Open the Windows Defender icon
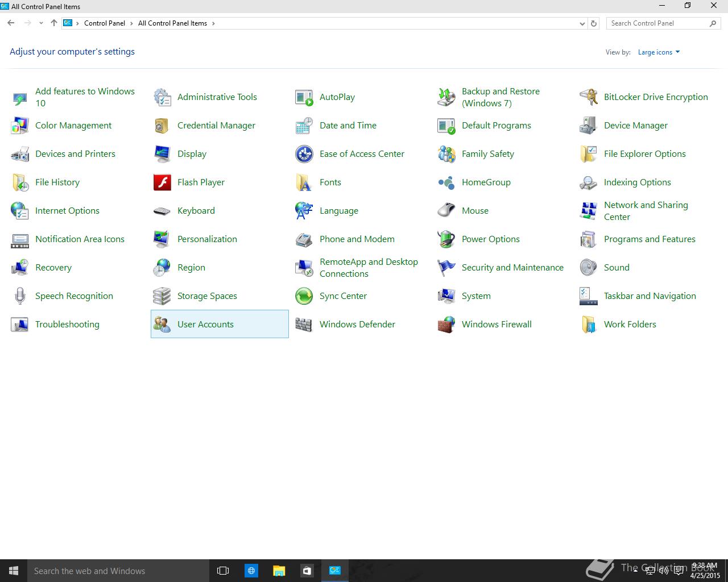Image resolution: width=728 pixels, height=582 pixels. click(x=304, y=325)
